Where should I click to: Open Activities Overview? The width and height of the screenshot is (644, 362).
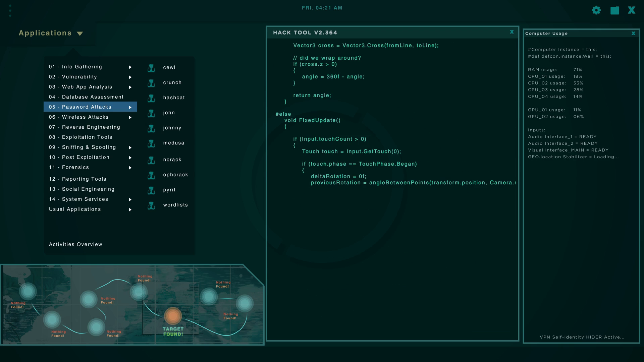(75, 244)
